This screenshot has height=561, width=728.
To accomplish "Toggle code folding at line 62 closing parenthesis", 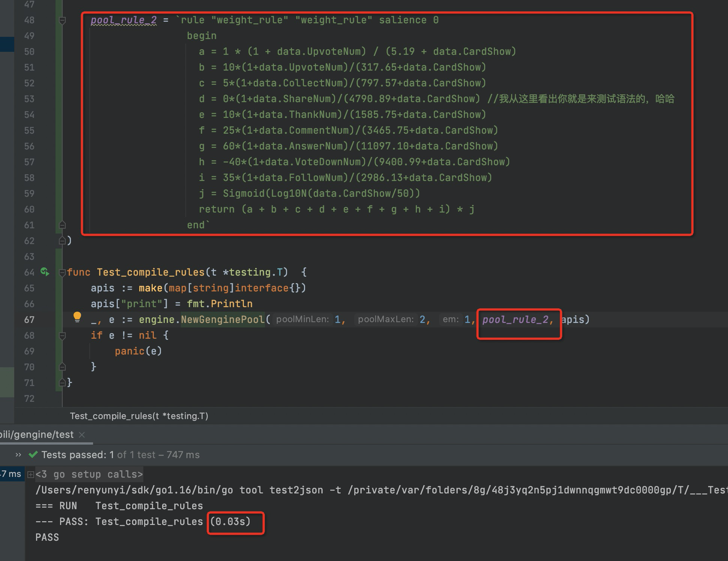I will point(62,240).
